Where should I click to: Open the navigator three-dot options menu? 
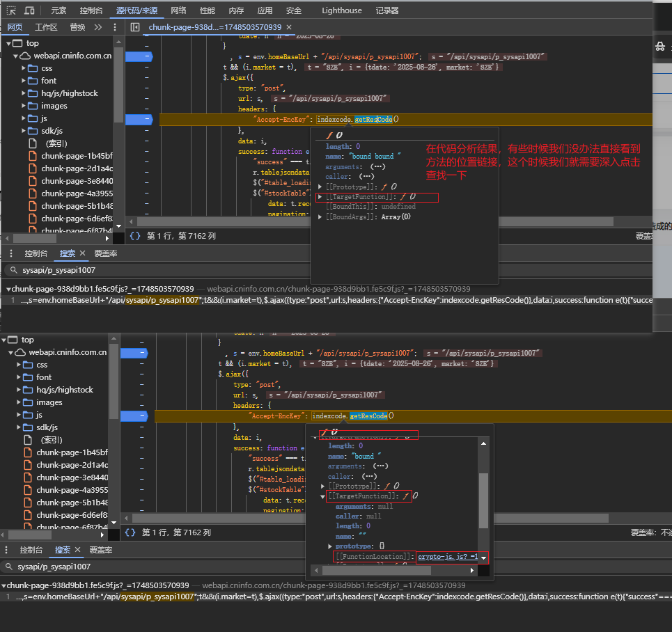click(114, 27)
